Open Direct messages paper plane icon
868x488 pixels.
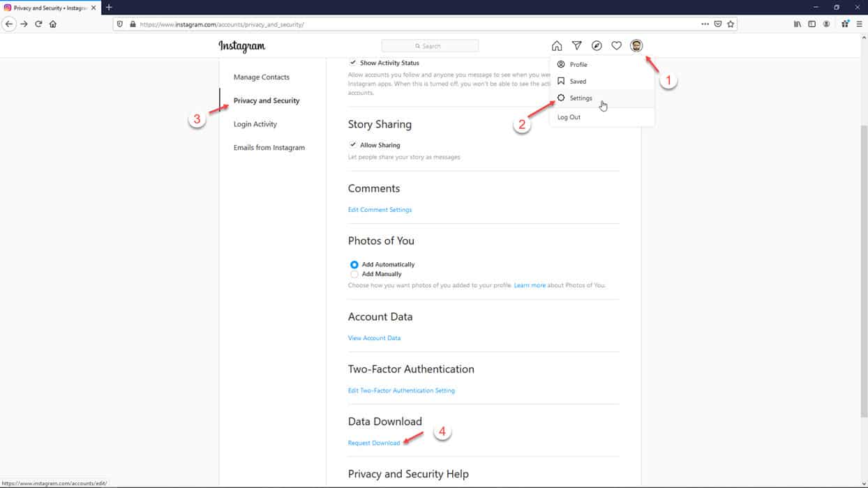577,46
